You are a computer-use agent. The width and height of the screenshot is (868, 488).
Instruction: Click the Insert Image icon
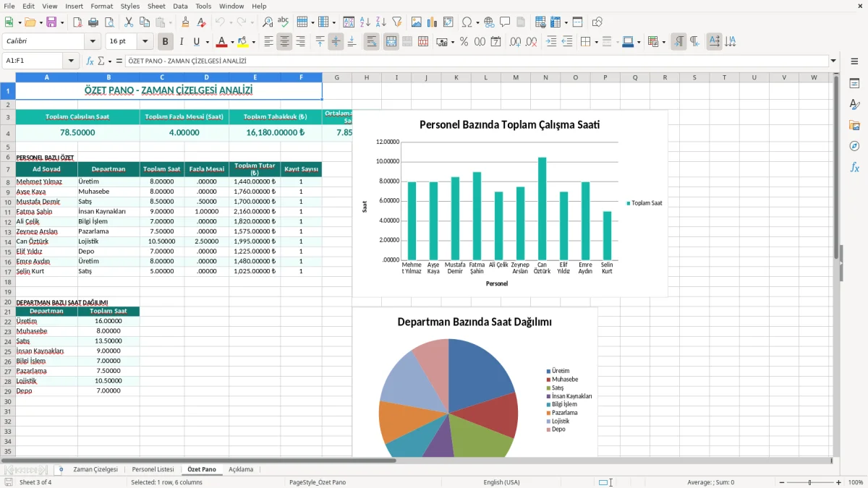[x=417, y=22]
